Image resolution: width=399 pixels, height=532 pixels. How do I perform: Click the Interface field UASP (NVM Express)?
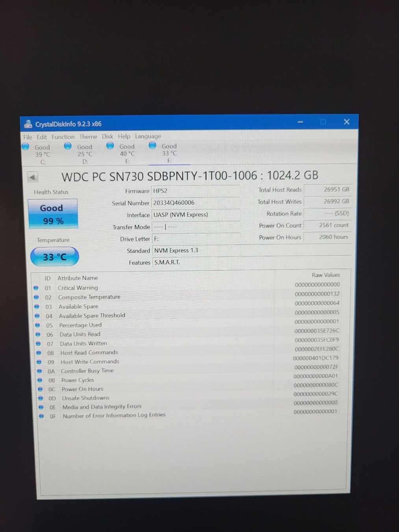(196, 215)
